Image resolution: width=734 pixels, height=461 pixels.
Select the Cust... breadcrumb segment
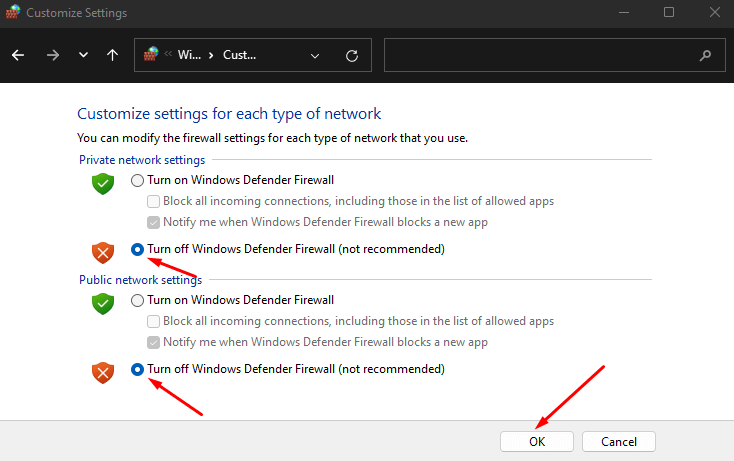click(x=239, y=55)
